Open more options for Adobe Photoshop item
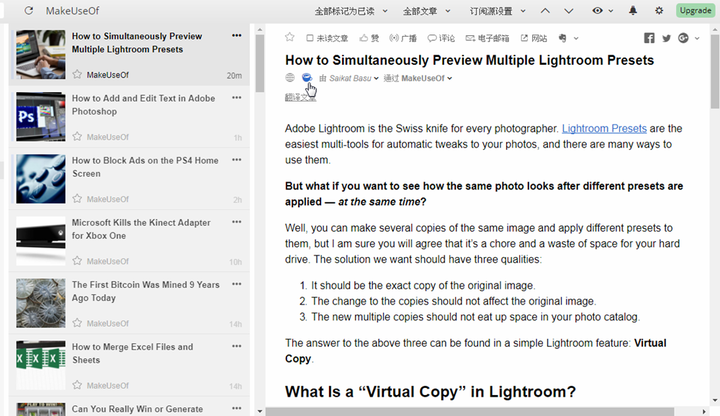The height and width of the screenshot is (416, 720). point(236,97)
